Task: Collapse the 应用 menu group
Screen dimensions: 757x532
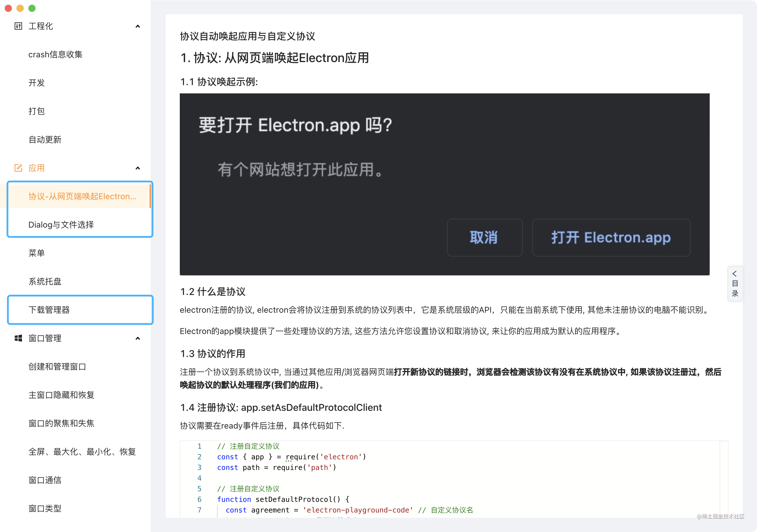Action: click(x=138, y=168)
